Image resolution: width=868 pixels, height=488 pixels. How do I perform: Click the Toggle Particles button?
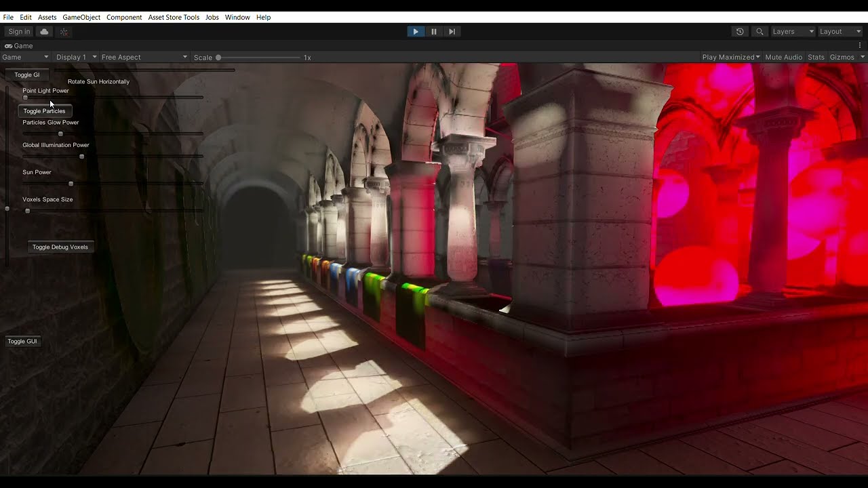click(45, 111)
